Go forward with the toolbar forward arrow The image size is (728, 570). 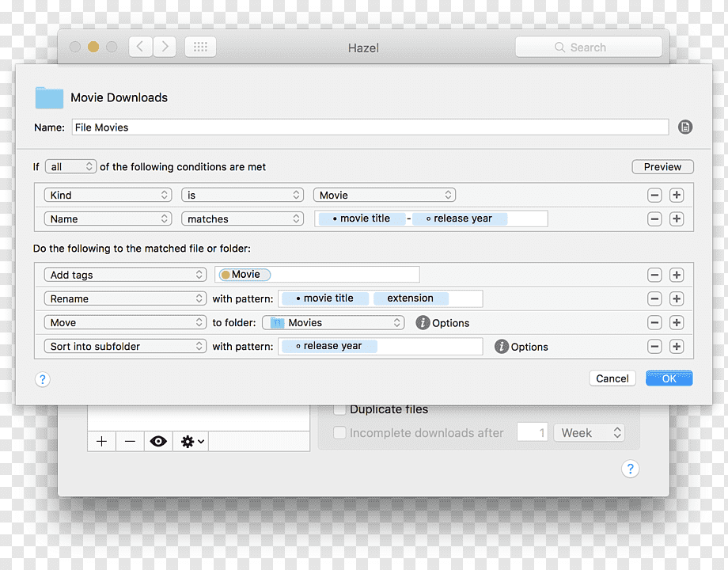click(165, 47)
